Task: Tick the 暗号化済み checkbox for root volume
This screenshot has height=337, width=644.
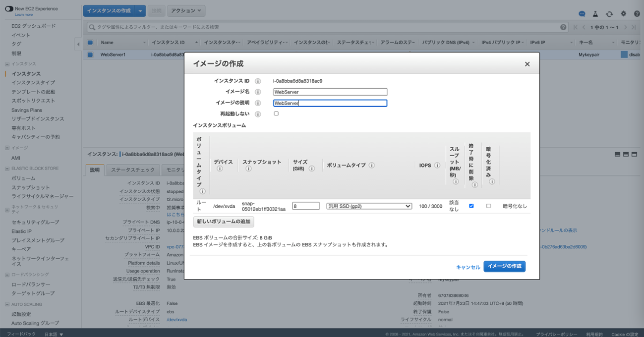Action: pos(488,206)
